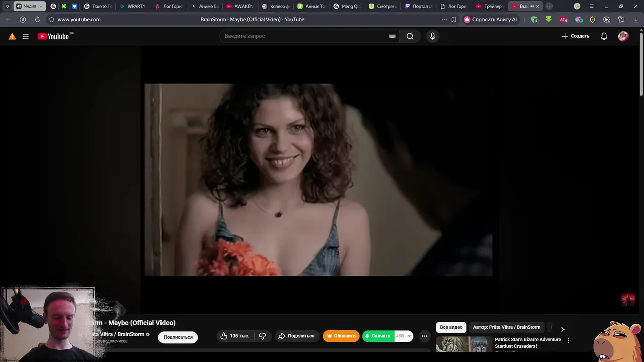644x362 pixels.
Task: Switch to the Tsue to Ts browser tab
Action: coord(97,6)
